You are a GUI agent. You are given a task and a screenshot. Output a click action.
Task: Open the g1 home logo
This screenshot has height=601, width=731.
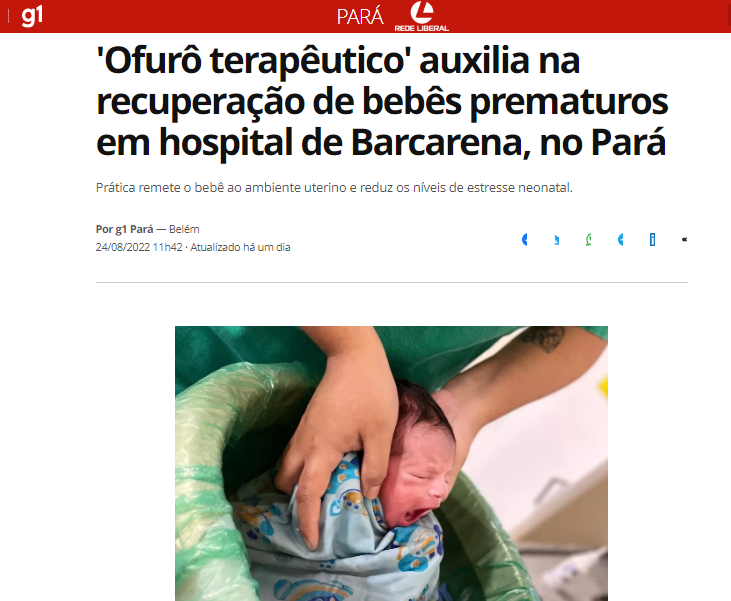pos(32,16)
